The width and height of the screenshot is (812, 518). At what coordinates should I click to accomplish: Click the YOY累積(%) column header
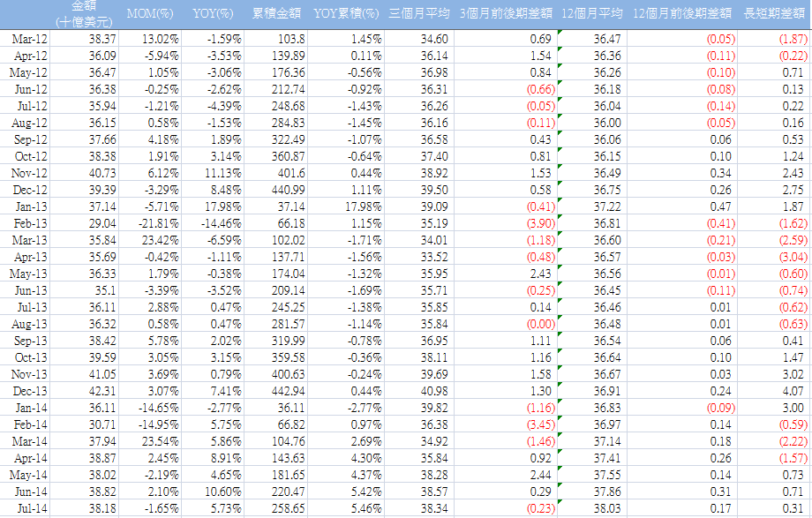click(347, 13)
